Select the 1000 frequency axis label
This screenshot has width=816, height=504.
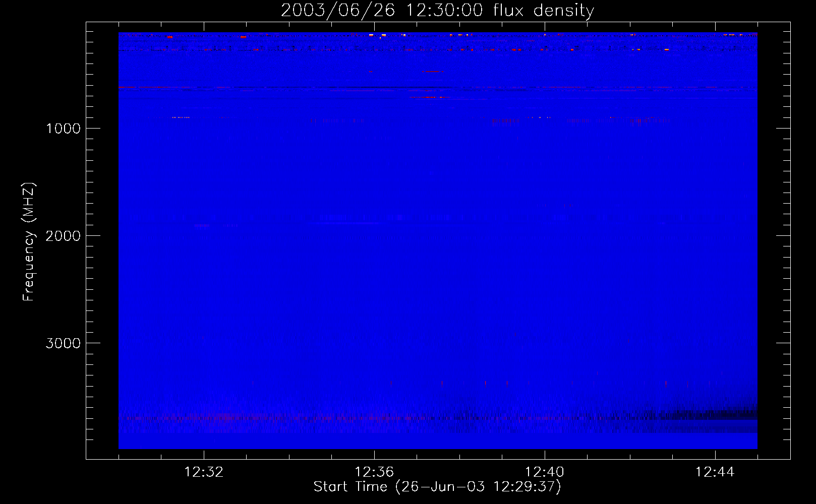coord(63,129)
